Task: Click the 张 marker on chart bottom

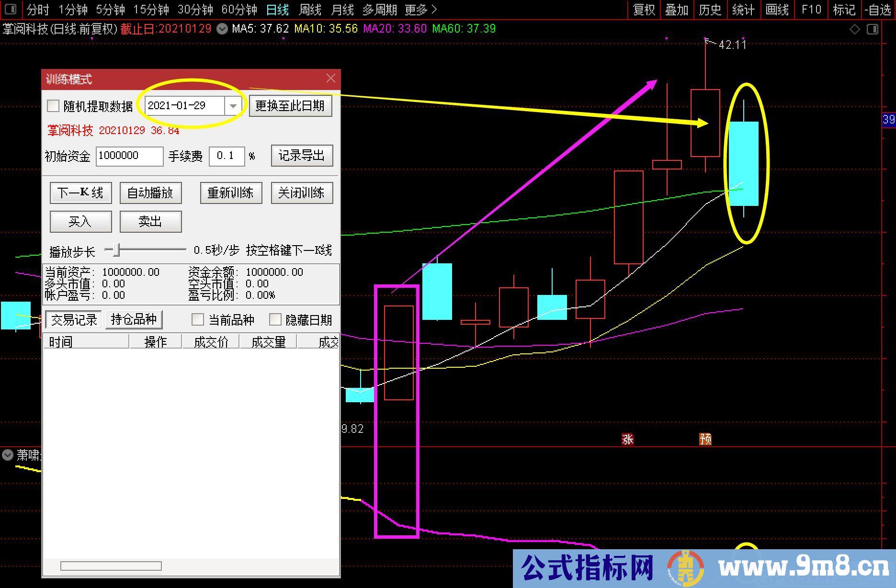Action: (627, 439)
